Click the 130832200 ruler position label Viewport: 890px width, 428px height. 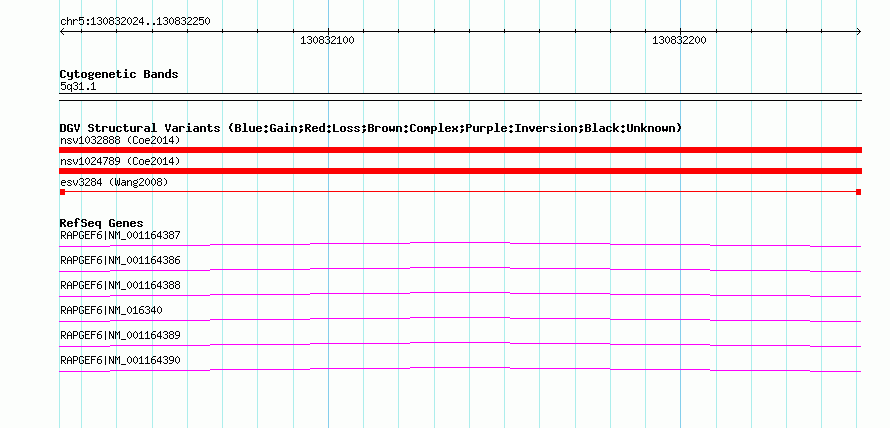click(679, 40)
